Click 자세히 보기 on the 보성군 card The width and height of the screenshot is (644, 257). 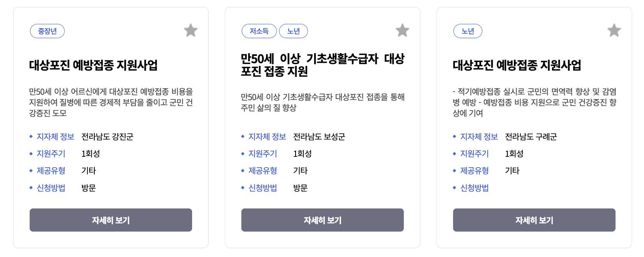click(322, 220)
